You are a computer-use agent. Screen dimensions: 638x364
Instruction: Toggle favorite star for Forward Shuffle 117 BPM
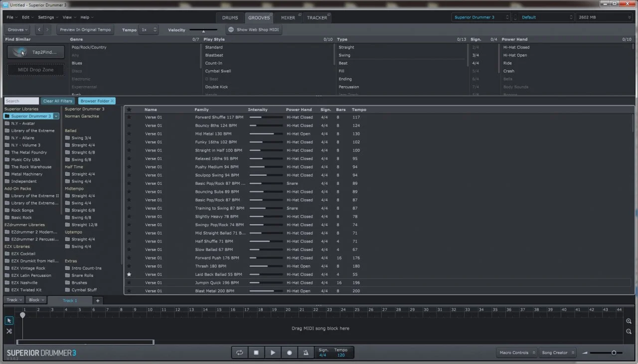[x=129, y=118]
